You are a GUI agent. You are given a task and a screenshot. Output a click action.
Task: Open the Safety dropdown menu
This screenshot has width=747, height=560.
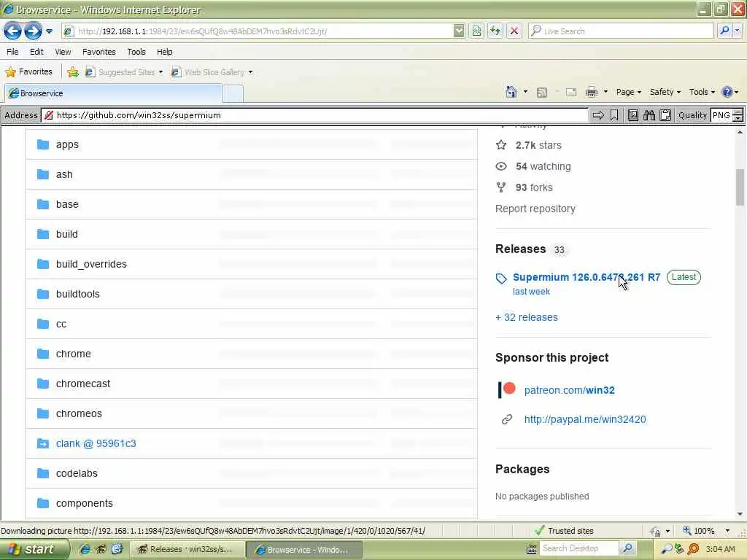coord(665,92)
